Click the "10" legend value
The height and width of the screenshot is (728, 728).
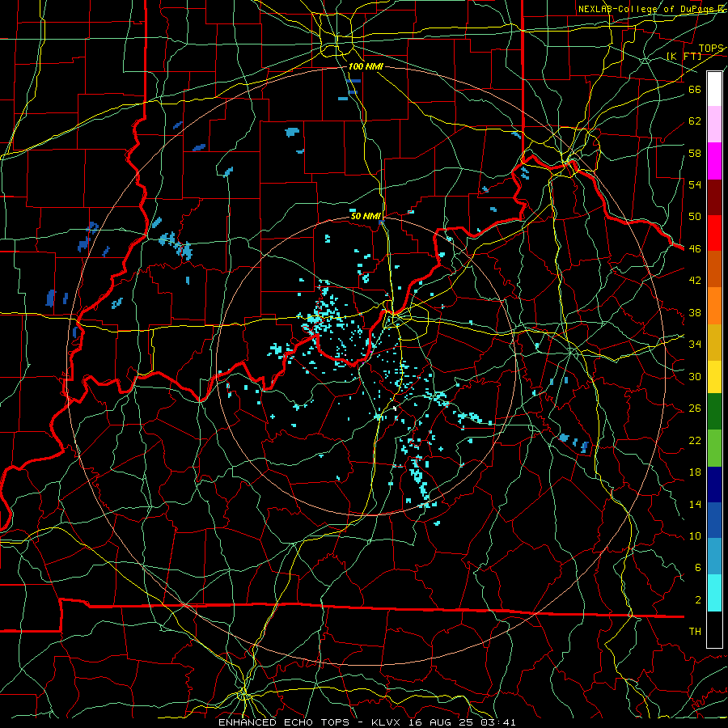point(695,536)
